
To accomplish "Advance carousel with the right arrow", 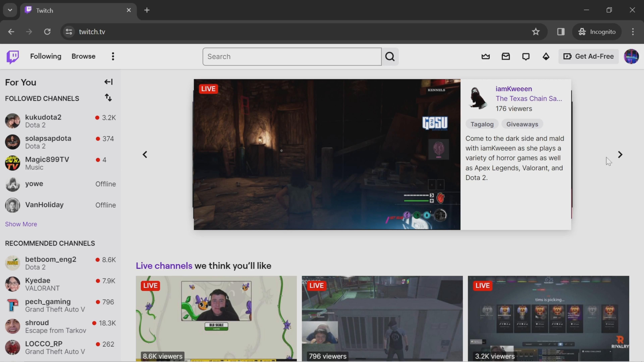I will 620,155.
